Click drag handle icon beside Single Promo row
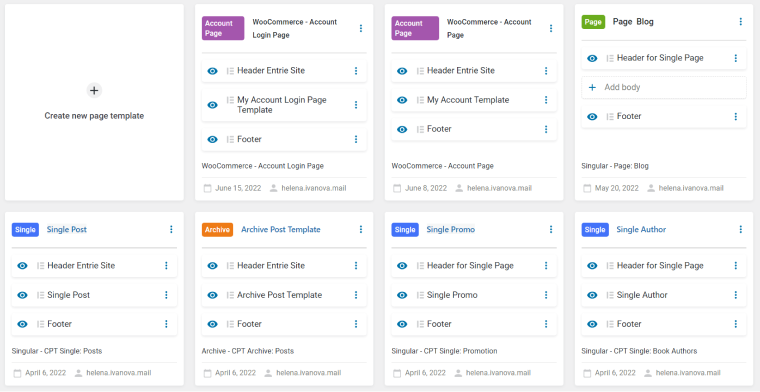This screenshot has height=392, width=760. click(x=420, y=295)
